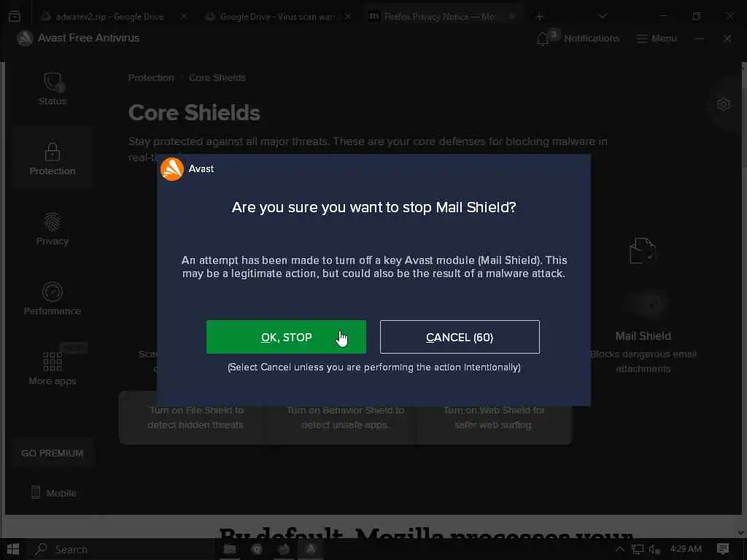747x560 pixels.
Task: Open a new Firefox tab
Action: (539, 17)
